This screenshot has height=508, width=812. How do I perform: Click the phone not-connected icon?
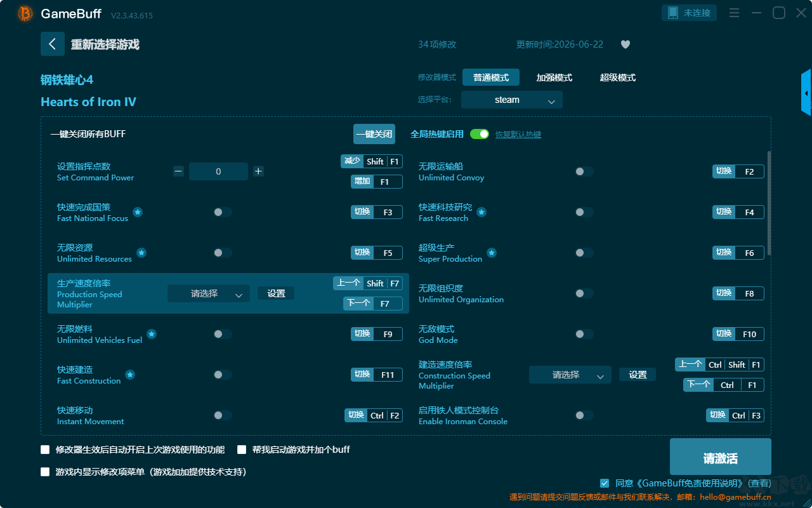click(x=672, y=13)
